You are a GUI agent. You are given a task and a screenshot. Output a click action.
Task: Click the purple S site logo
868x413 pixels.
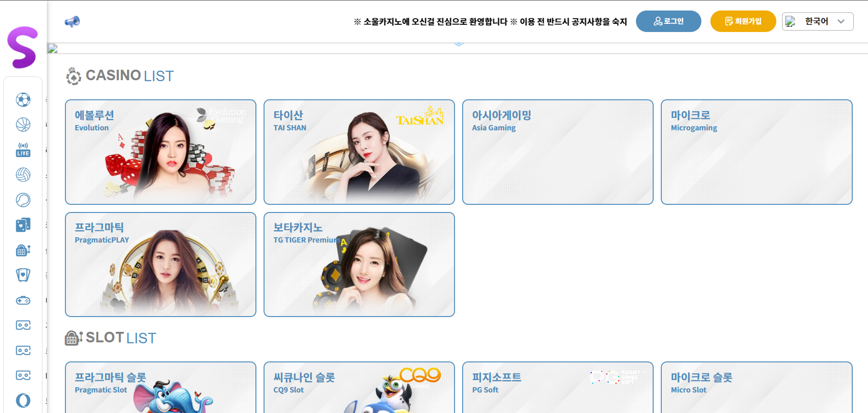pyautogui.click(x=22, y=47)
